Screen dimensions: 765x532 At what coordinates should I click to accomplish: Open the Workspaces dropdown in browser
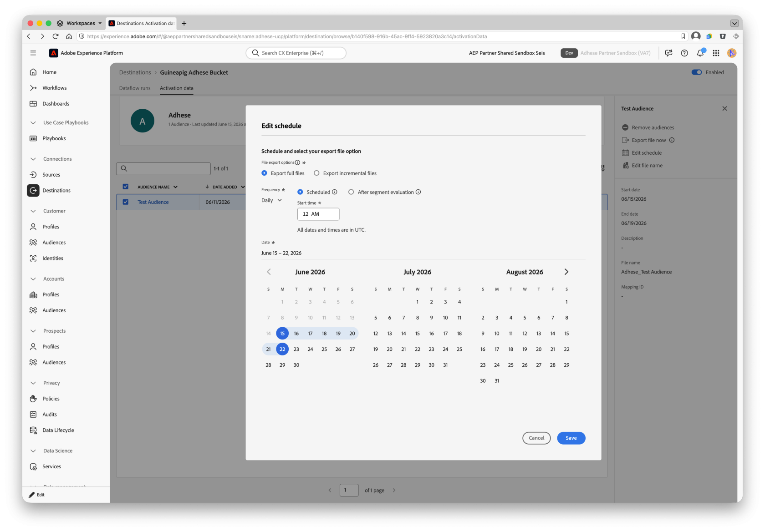(x=80, y=23)
